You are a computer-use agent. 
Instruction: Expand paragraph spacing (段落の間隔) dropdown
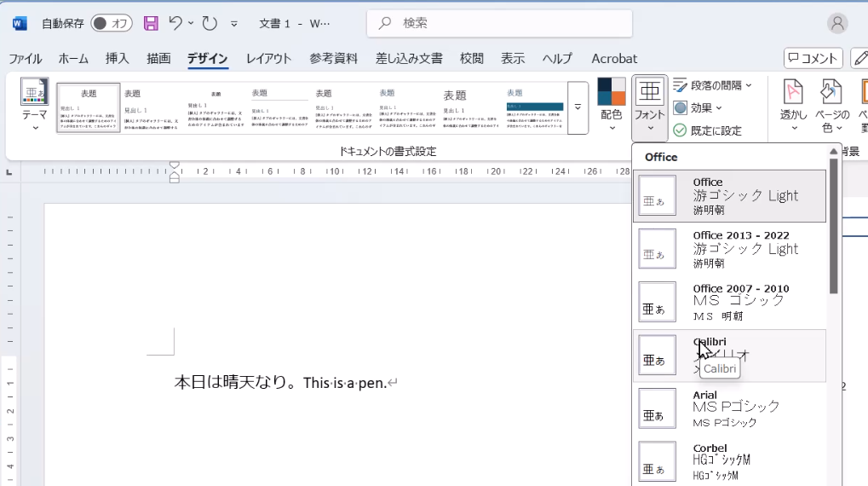[x=713, y=85]
